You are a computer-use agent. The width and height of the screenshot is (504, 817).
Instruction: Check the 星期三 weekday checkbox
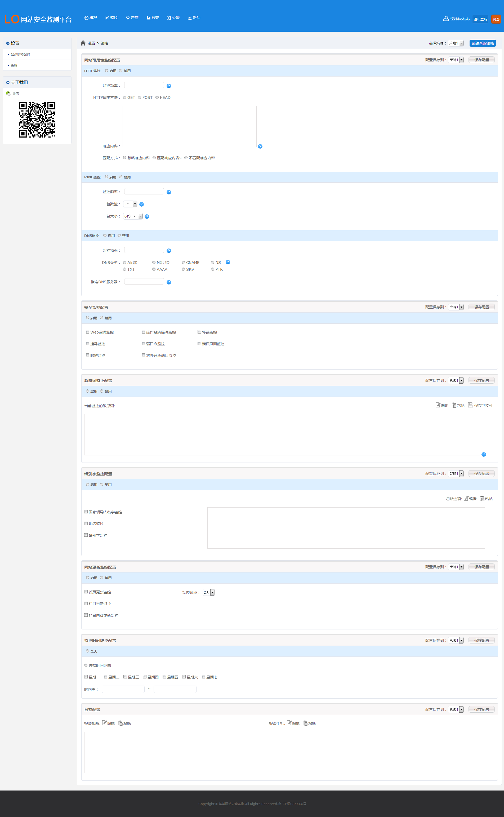pyautogui.click(x=125, y=677)
